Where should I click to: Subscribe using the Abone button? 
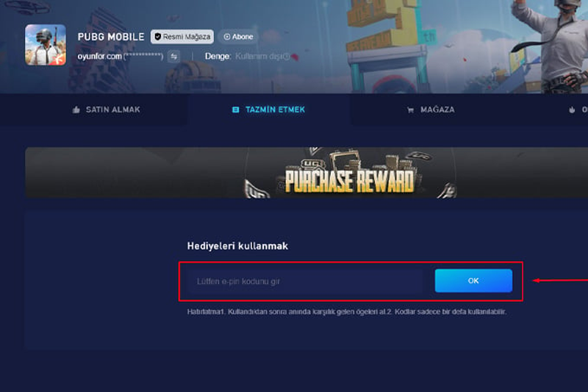pos(238,37)
